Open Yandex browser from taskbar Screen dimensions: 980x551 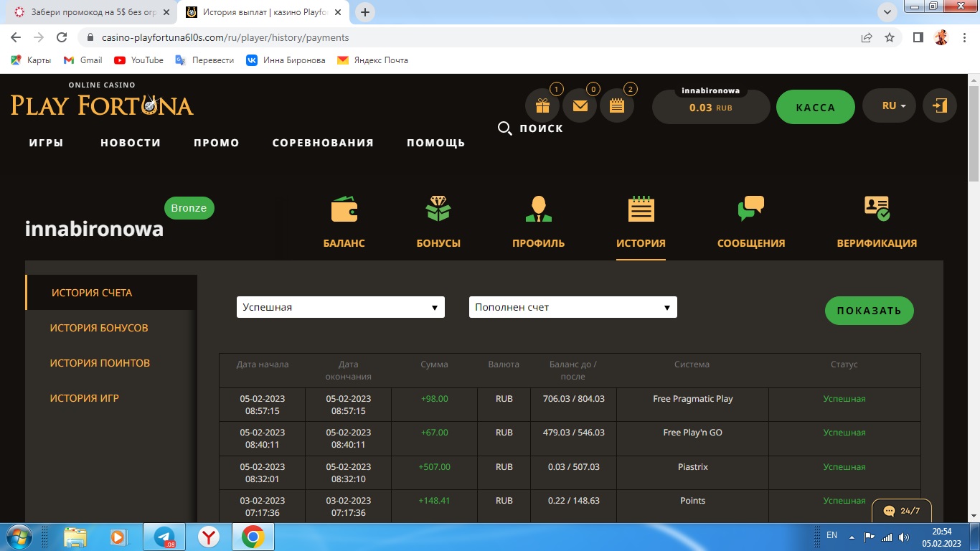pos(208,537)
